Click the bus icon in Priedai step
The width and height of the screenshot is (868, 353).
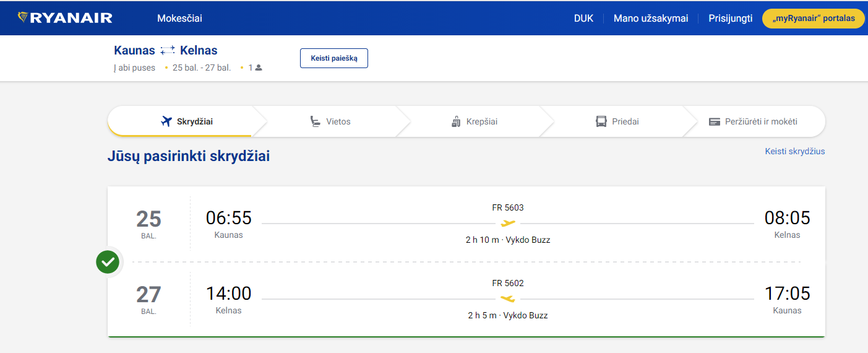(601, 121)
